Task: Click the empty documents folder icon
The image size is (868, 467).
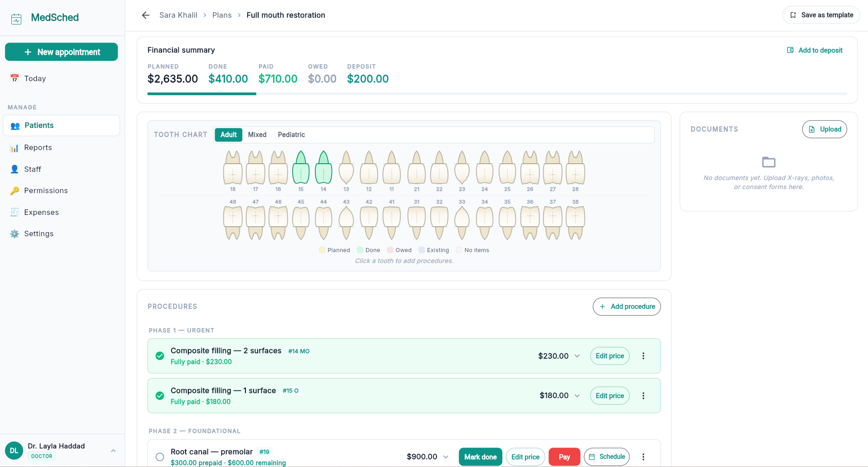Action: [769, 162]
